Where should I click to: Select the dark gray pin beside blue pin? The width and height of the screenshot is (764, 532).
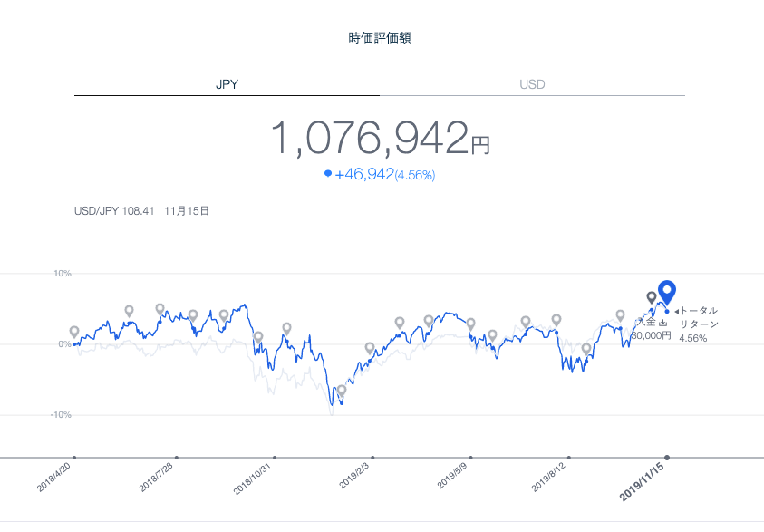[651, 297]
